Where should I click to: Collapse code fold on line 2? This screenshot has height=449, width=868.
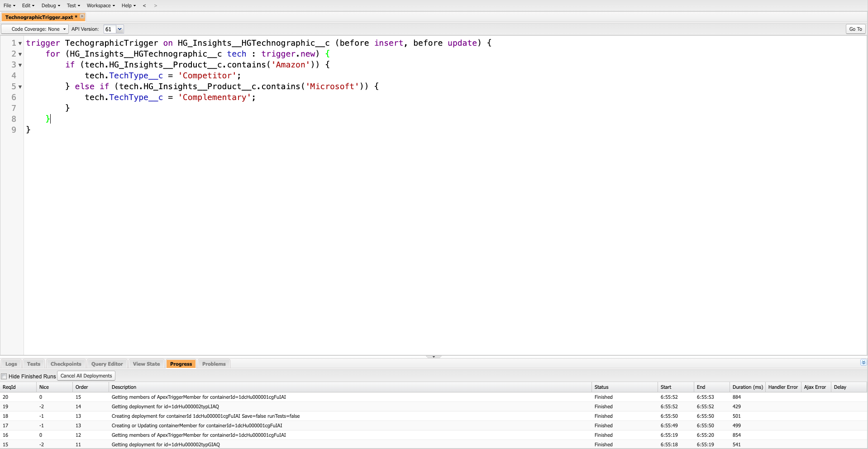coord(20,54)
